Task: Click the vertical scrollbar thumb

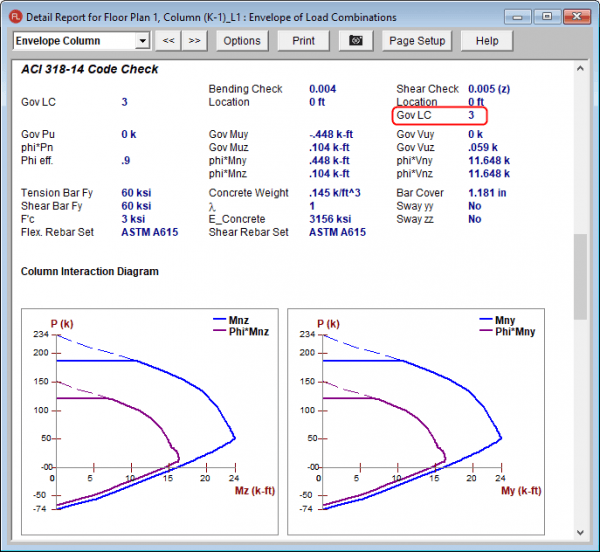Action: click(580, 275)
